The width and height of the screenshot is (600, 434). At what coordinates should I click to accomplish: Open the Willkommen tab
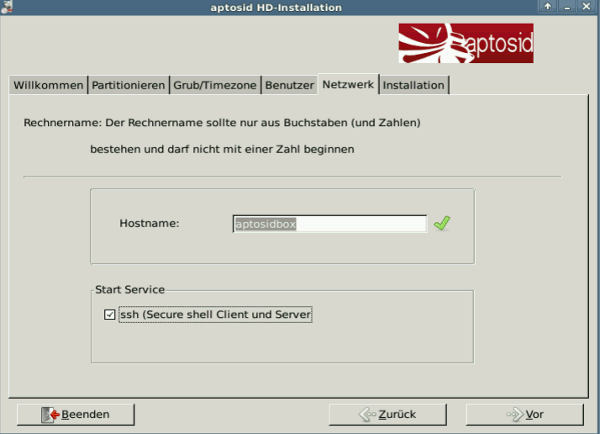(x=48, y=85)
